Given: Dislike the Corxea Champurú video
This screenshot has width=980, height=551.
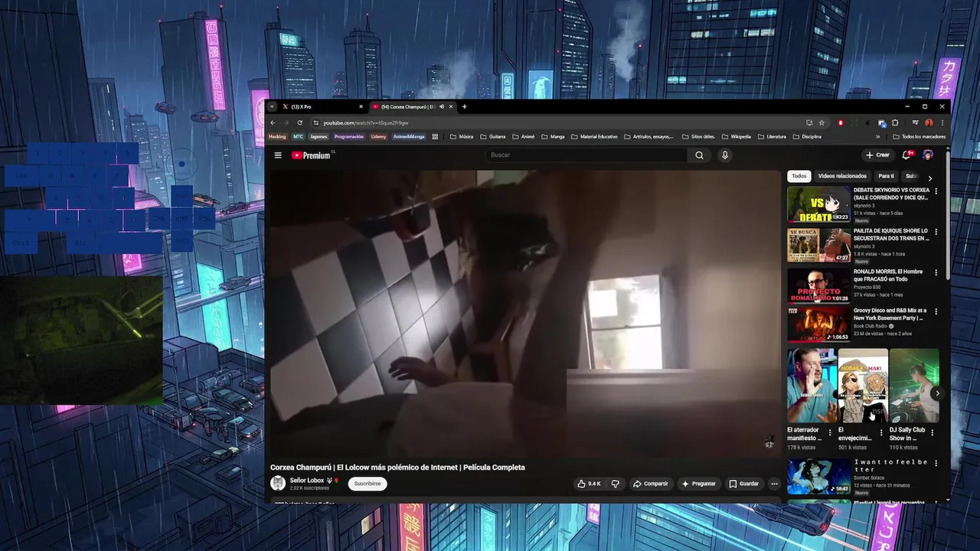Looking at the screenshot, I should 615,484.
